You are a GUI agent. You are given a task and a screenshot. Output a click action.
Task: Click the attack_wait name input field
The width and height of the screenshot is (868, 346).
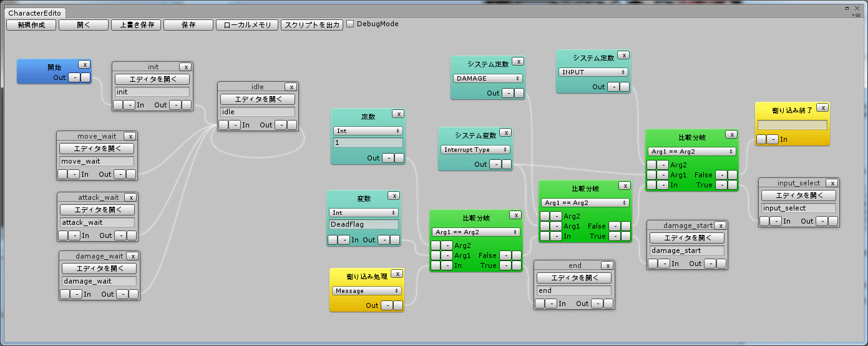coord(97,222)
